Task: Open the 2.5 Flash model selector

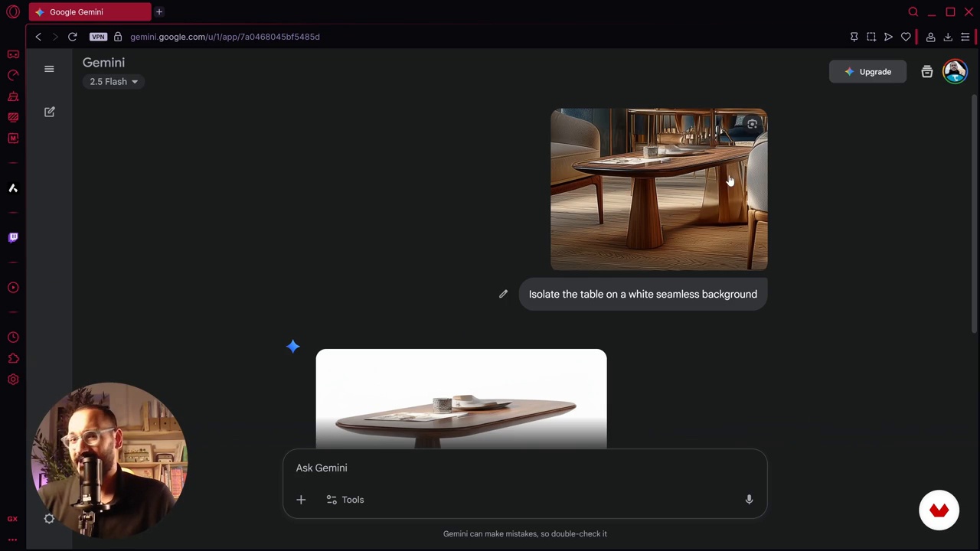Action: pyautogui.click(x=113, y=82)
